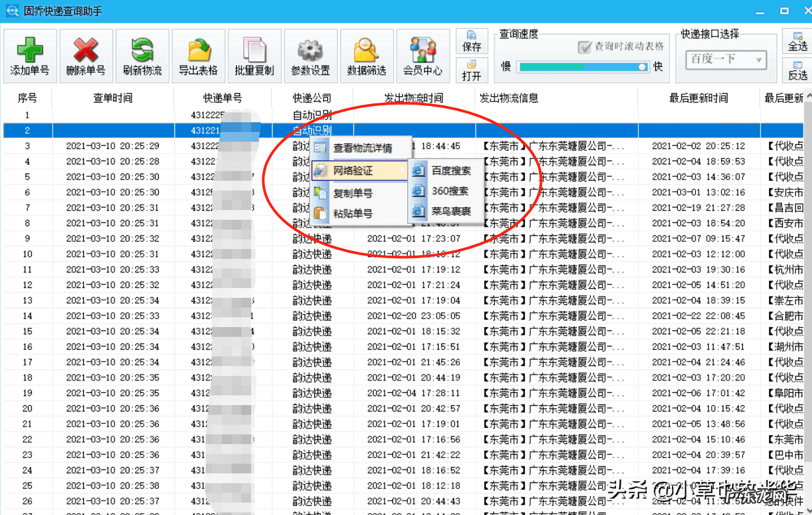Click the 保存 save button
Viewport: 812px width, 515px height.
click(472, 41)
